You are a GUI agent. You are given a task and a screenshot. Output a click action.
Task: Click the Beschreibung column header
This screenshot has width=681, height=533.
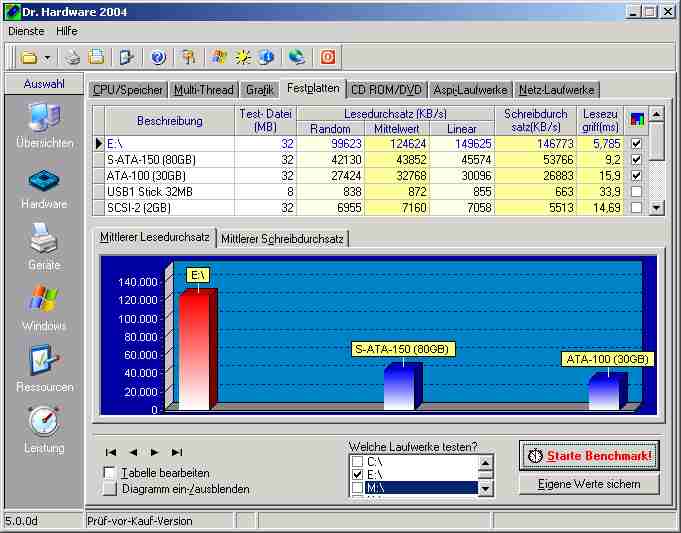coord(170,121)
